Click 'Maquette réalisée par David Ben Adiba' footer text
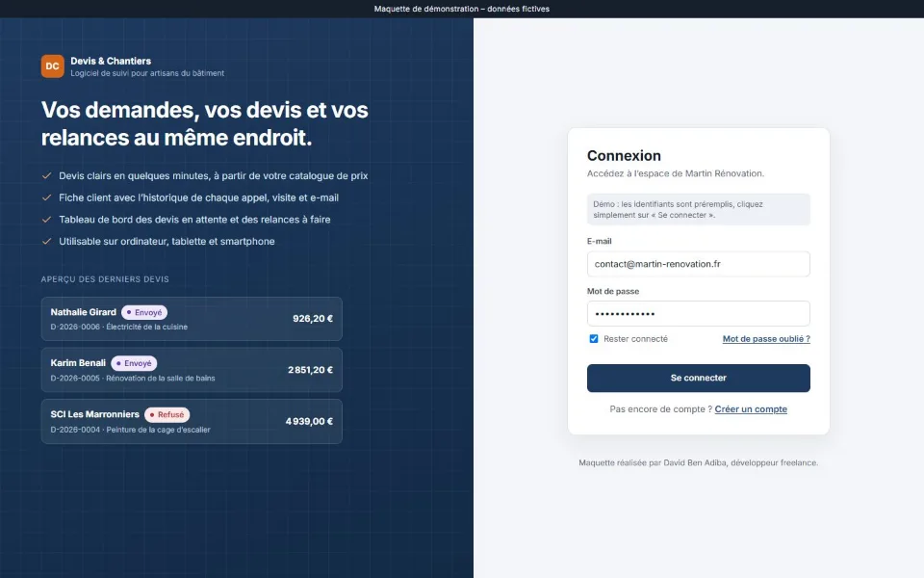 699,463
